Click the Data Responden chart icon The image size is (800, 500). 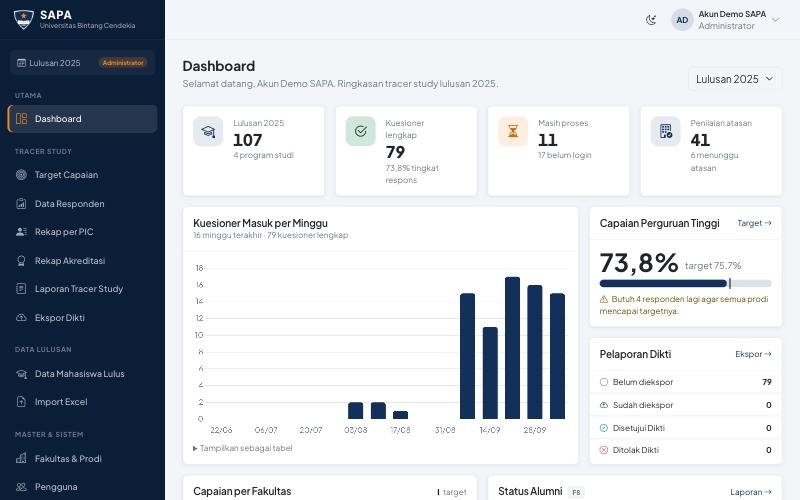[x=21, y=204]
